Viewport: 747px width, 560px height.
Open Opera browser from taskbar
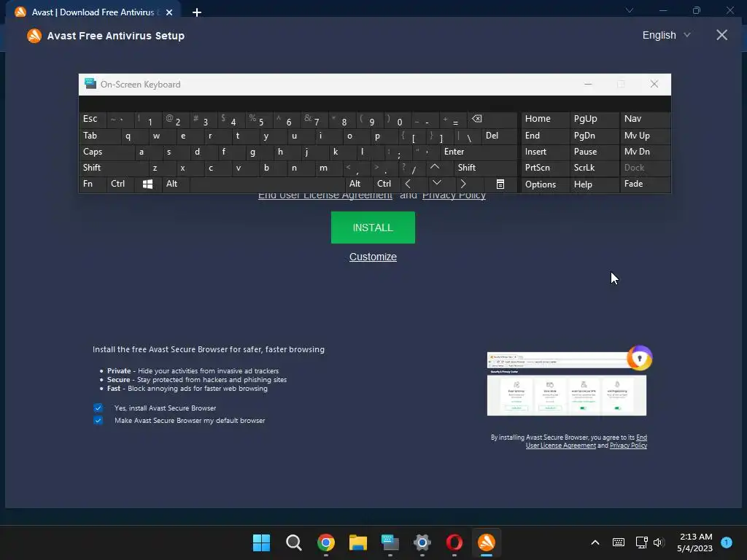tap(454, 542)
